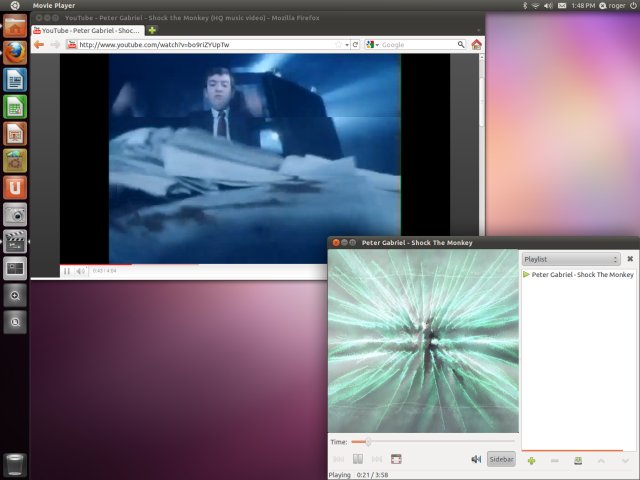
Task: Click 'Playing 0:21 / 3:58' status text
Action: pyautogui.click(x=358, y=475)
